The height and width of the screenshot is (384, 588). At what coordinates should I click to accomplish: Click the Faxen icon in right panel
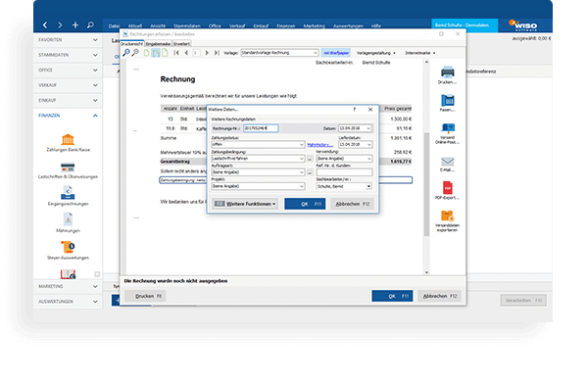[448, 100]
